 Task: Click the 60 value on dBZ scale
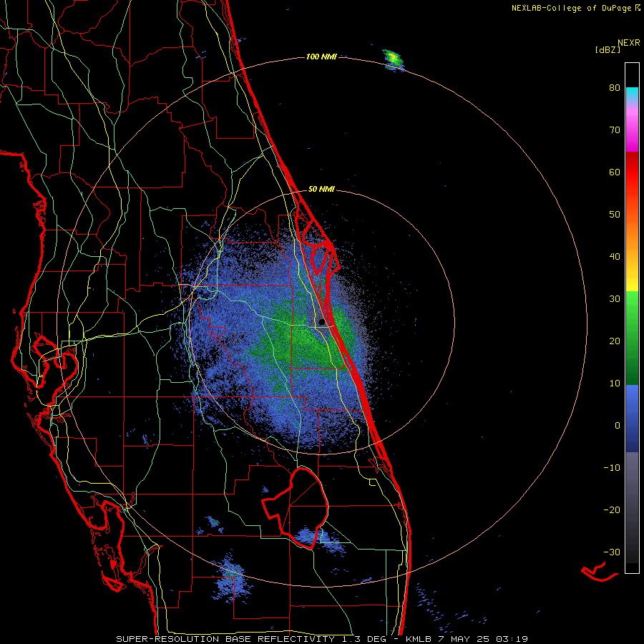tap(615, 172)
